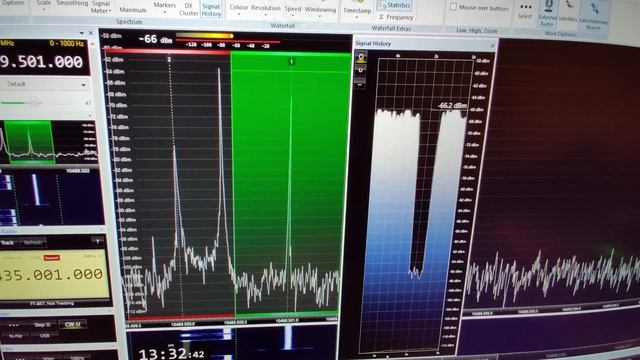The width and height of the screenshot is (640, 360).
Task: Click the third icon in Signal History toolbar
Action: coord(360,84)
